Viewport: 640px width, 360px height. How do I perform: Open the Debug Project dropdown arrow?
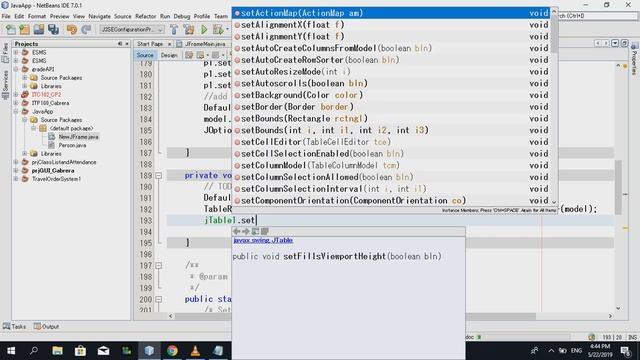pyautogui.click(x=227, y=29)
